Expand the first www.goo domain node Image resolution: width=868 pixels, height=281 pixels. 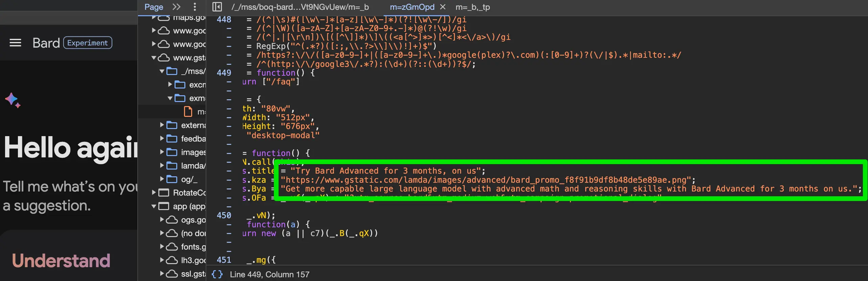tap(154, 30)
